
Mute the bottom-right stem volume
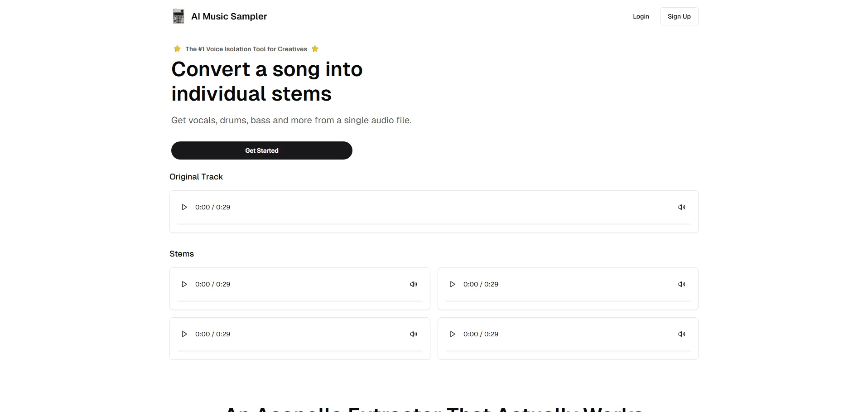click(681, 334)
